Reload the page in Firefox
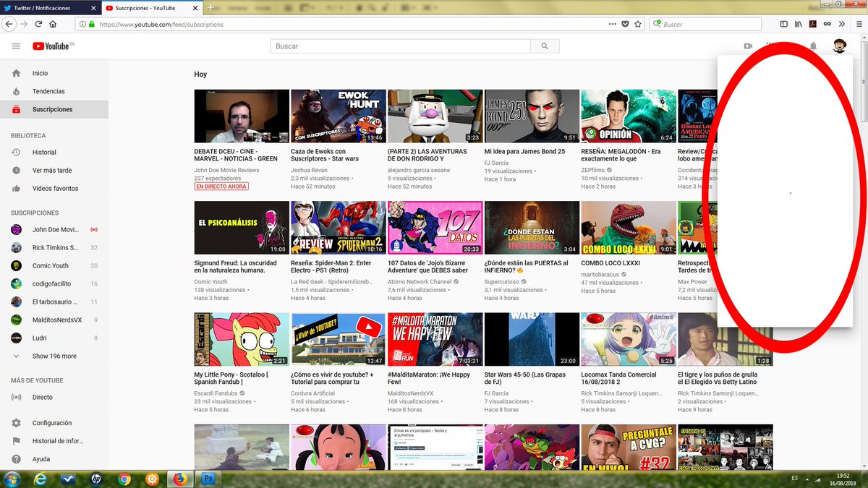This screenshot has width=868, height=488. 39,24
